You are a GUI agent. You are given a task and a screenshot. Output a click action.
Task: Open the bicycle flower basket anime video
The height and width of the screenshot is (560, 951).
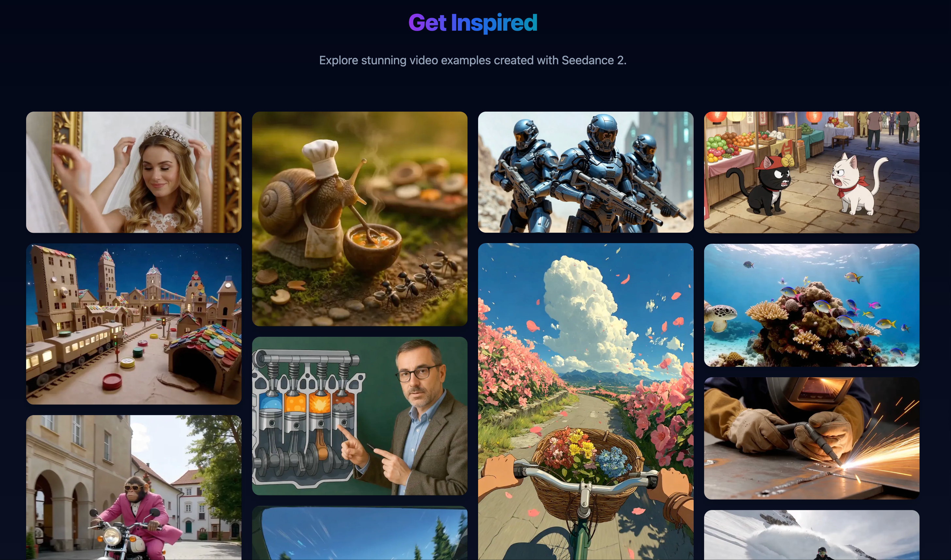pos(586,401)
